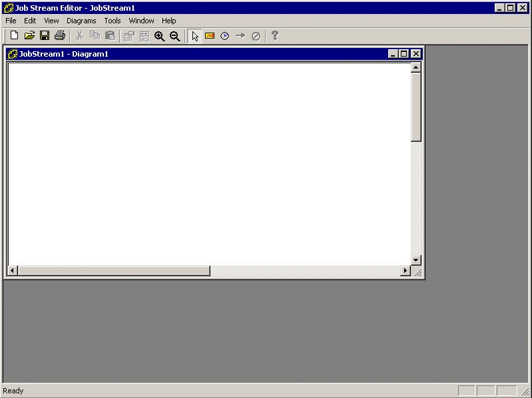Click the Open folder toolbar icon

(29, 36)
